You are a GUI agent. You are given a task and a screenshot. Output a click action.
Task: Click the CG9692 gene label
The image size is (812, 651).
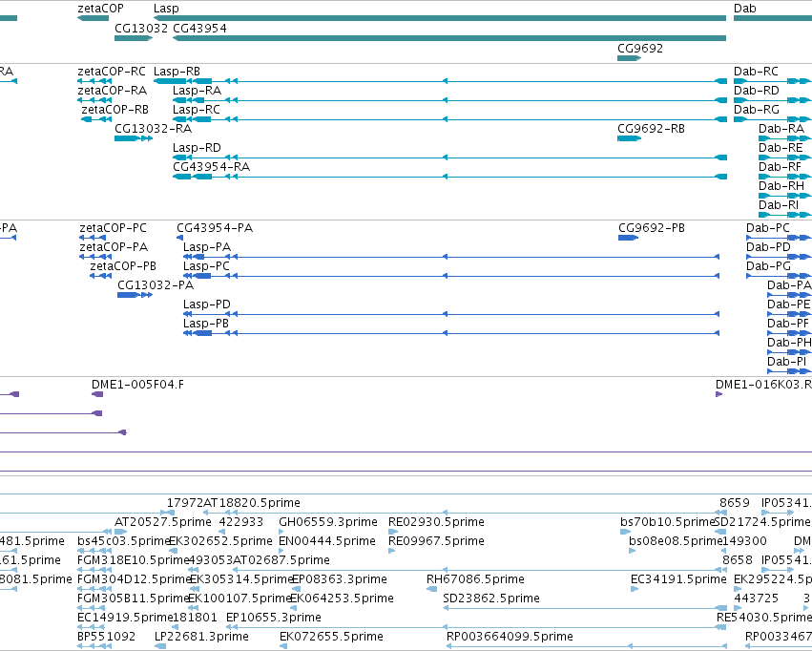pos(640,48)
